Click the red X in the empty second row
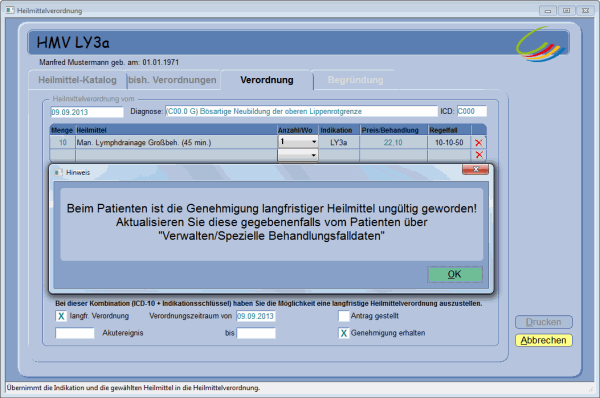Viewport: 600px width, 398px height. point(479,155)
